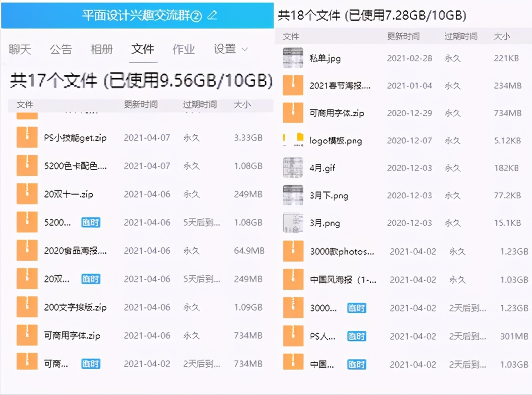
Task: Click the archive icon of 200文字排版.zip
Action: point(27,307)
